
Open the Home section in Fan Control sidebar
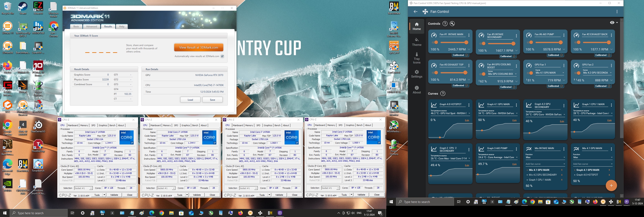(x=417, y=26)
